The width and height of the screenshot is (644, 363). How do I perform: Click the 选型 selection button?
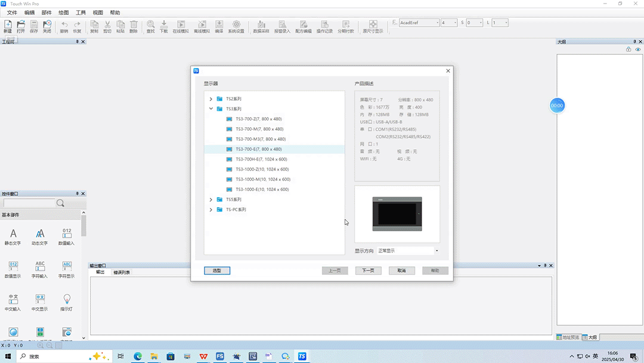tap(217, 270)
